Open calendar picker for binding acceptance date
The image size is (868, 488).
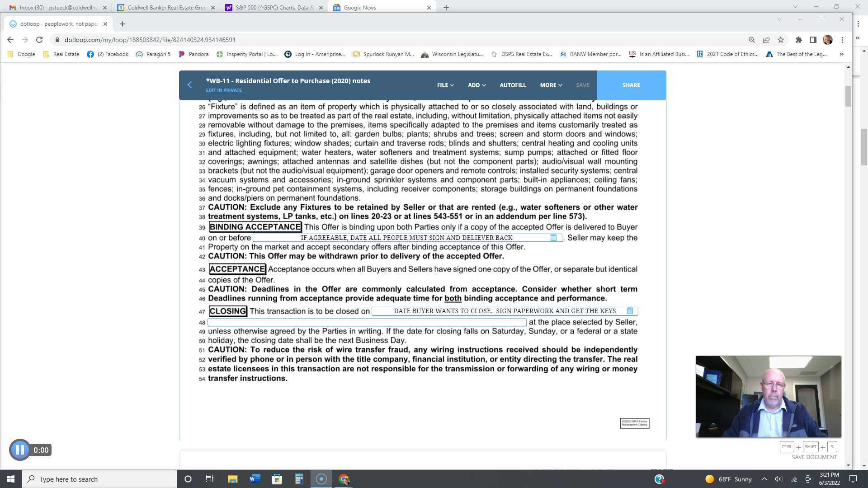point(554,237)
